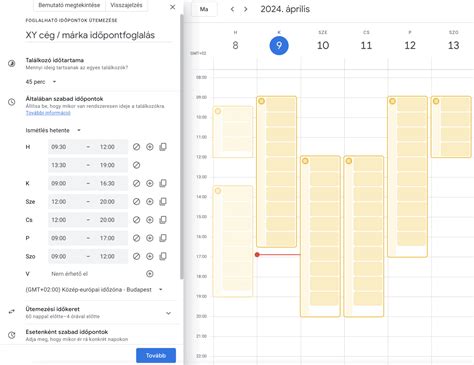474x365 pixels.
Task: Go to the next week
Action: (246, 9)
